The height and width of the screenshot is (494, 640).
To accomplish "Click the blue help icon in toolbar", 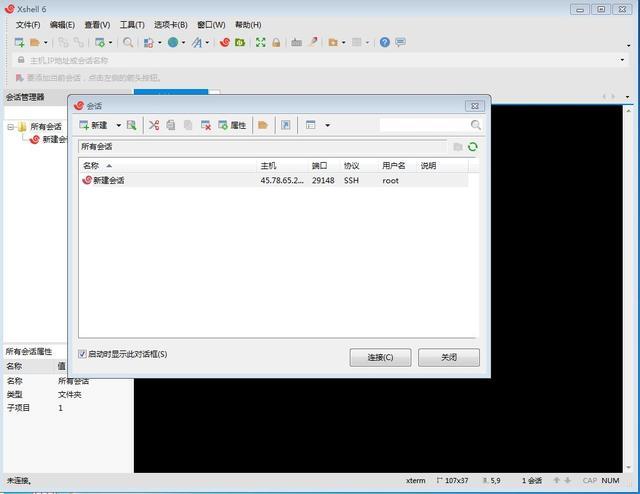I will click(x=385, y=42).
